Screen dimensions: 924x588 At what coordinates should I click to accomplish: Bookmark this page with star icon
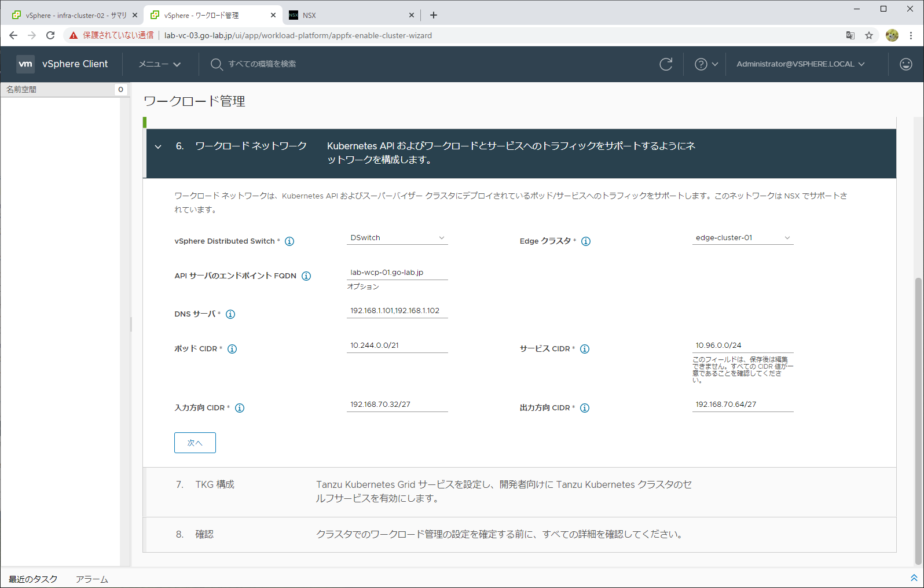pos(869,35)
